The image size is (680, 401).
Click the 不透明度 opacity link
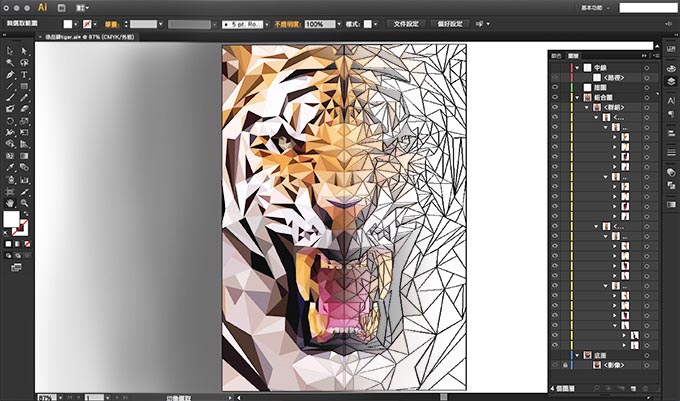click(x=288, y=25)
